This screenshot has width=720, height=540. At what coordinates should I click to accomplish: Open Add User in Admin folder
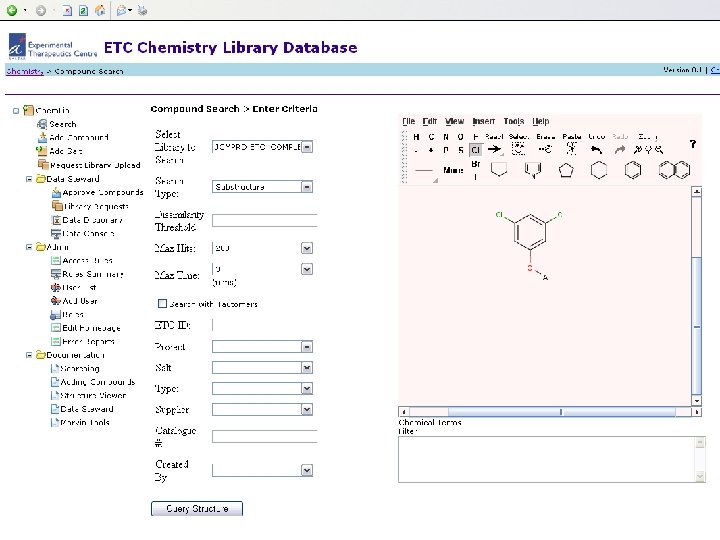80,301
